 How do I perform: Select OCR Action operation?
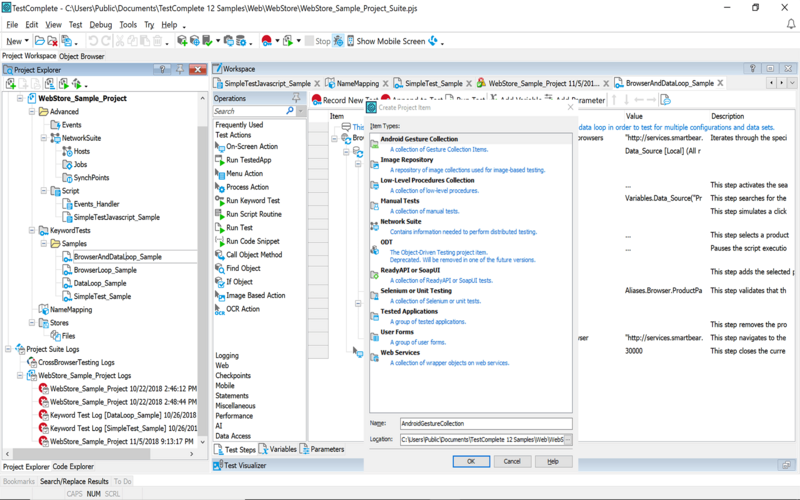[x=243, y=309]
